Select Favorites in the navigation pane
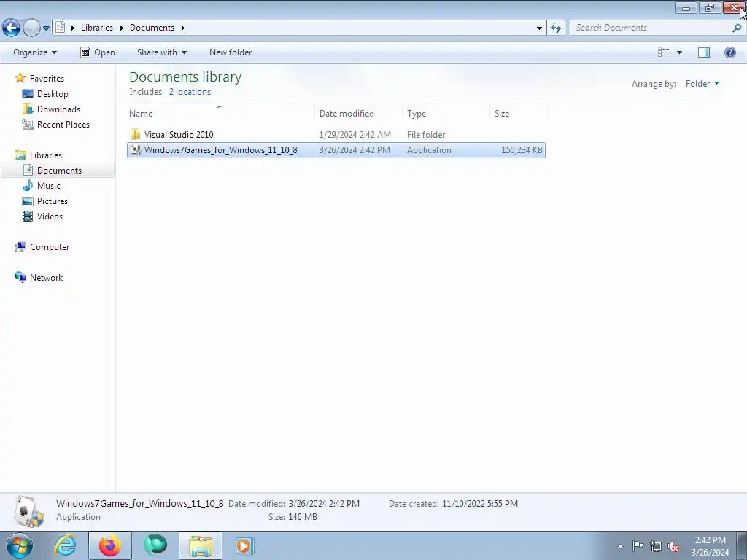 coord(47,79)
